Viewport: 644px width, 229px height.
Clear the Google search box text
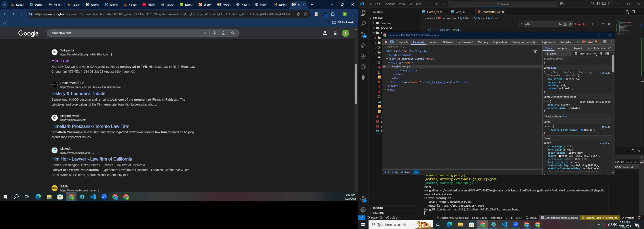(x=205, y=33)
